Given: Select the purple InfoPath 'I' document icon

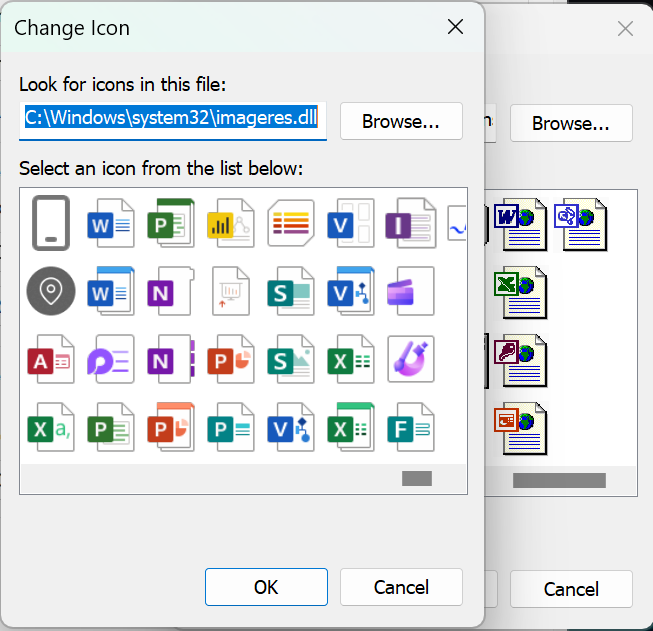Looking at the screenshot, I should (411, 223).
